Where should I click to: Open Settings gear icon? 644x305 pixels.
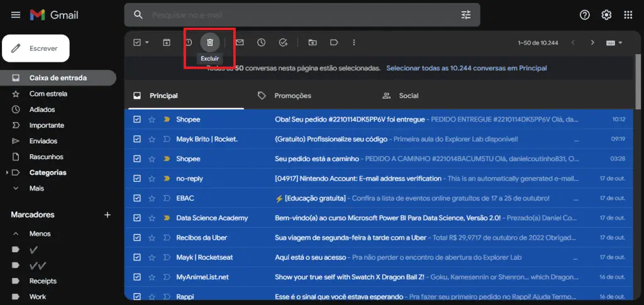point(606,15)
